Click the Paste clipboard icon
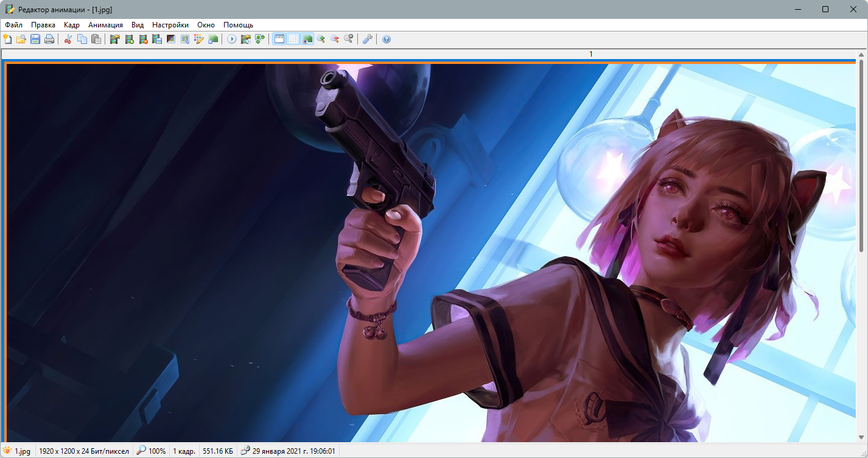The height and width of the screenshot is (458, 868). pyautogui.click(x=96, y=39)
